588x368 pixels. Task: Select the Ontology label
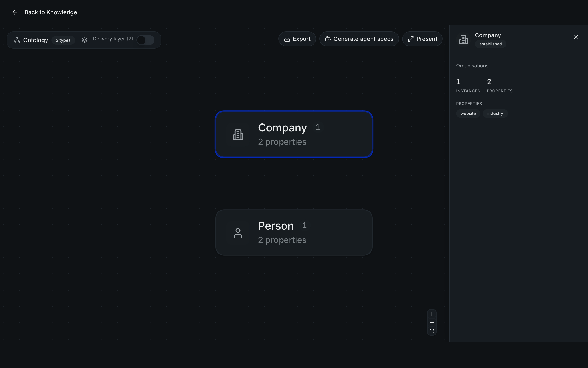point(36,40)
